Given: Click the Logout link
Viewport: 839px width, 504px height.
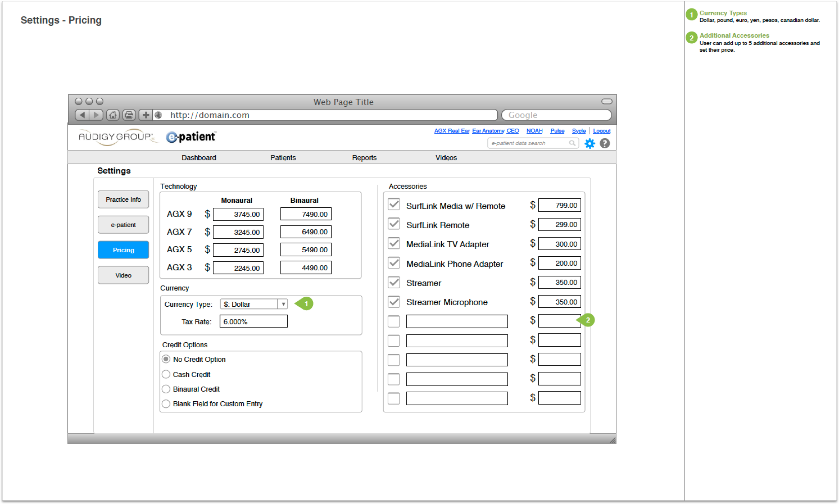Looking at the screenshot, I should (602, 131).
